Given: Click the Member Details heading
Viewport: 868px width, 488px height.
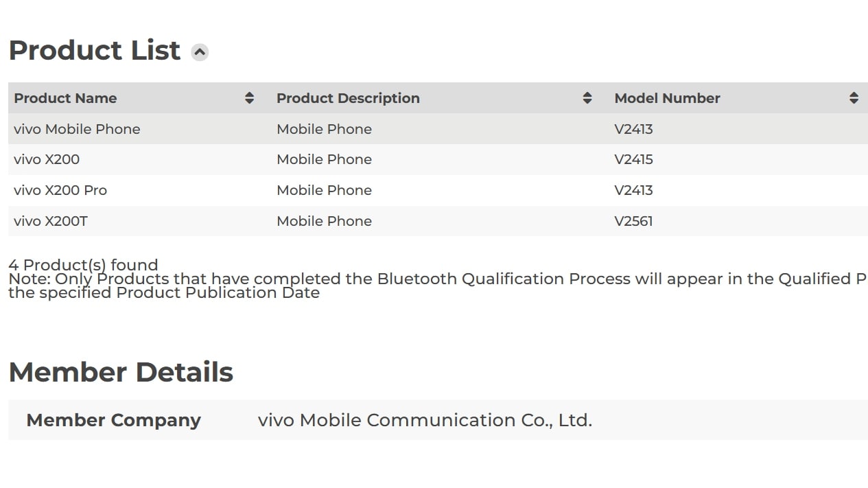Looking at the screenshot, I should pos(121,372).
